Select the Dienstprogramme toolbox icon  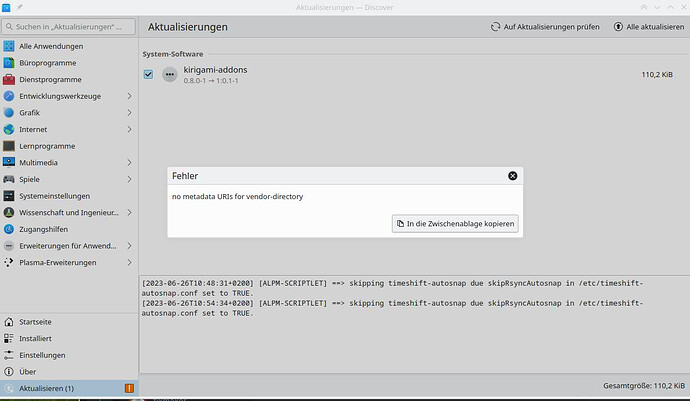[x=9, y=80]
